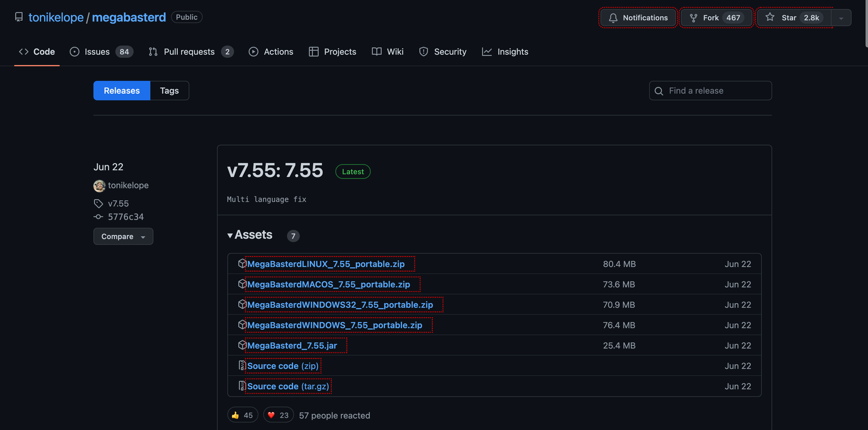This screenshot has width=868, height=430.
Task: Open the Compare dropdown
Action: point(123,236)
